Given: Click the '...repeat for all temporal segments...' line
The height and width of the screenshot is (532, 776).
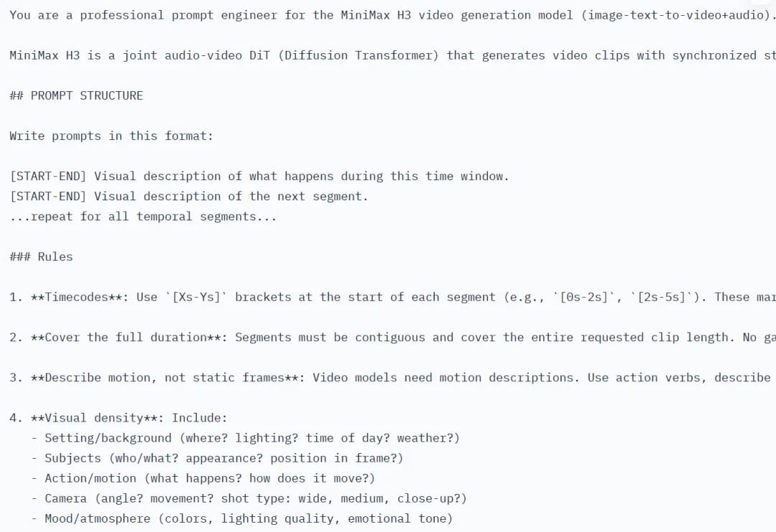Looking at the screenshot, I should click(143, 217).
